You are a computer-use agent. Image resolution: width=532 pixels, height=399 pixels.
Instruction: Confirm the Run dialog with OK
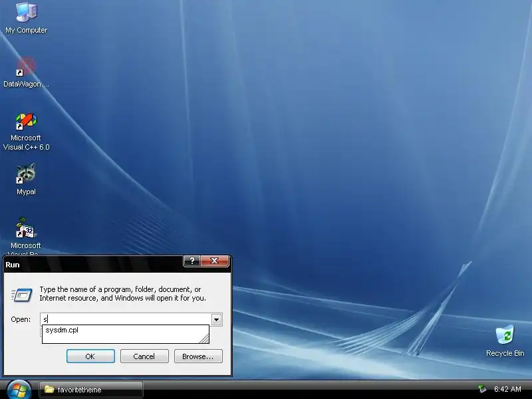point(90,356)
